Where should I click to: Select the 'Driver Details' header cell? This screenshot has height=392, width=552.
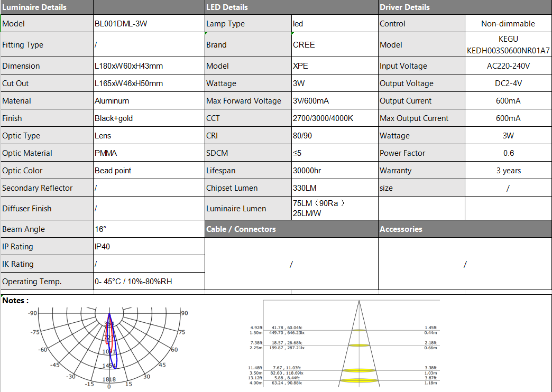(465, 7)
